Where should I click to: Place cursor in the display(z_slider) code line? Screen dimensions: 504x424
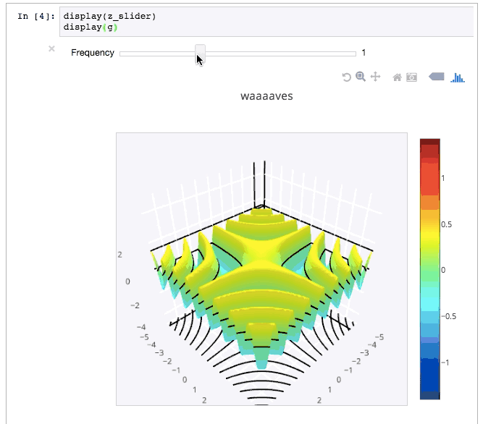pos(109,16)
